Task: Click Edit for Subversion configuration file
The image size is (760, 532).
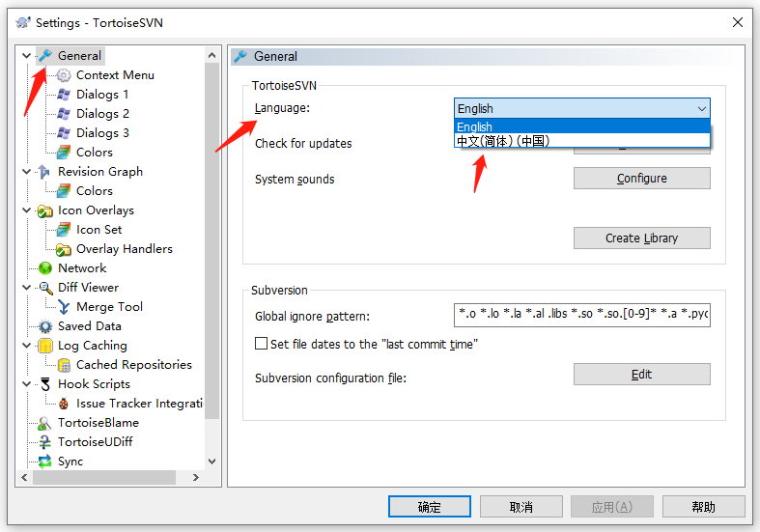Action: (642, 374)
